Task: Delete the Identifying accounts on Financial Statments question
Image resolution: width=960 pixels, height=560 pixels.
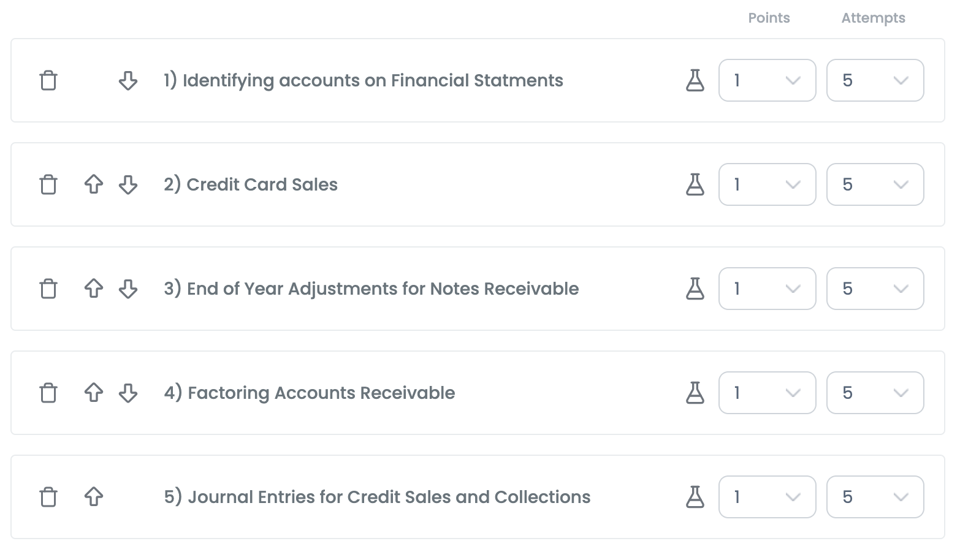Action: [48, 80]
